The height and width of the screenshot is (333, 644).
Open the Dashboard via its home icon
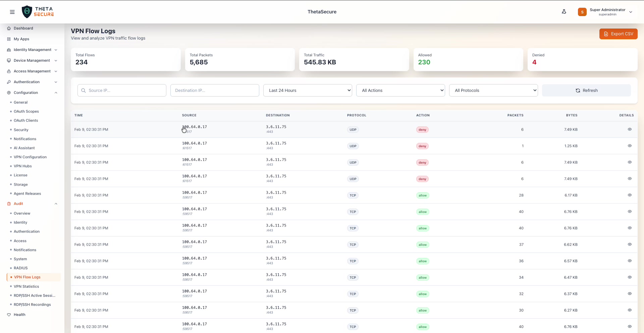[8, 28]
